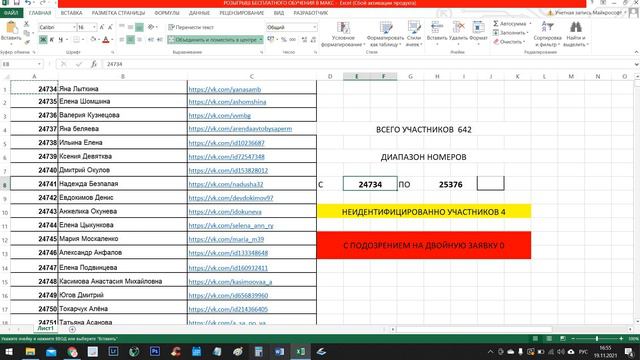
Task: Select cell containing 25376
Action: point(451,184)
